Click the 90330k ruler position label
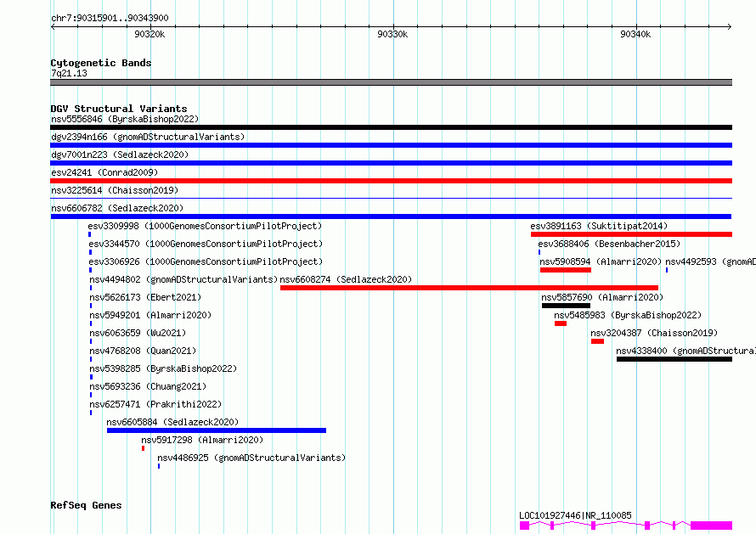Viewport: 756px width, 534px height. (x=392, y=34)
